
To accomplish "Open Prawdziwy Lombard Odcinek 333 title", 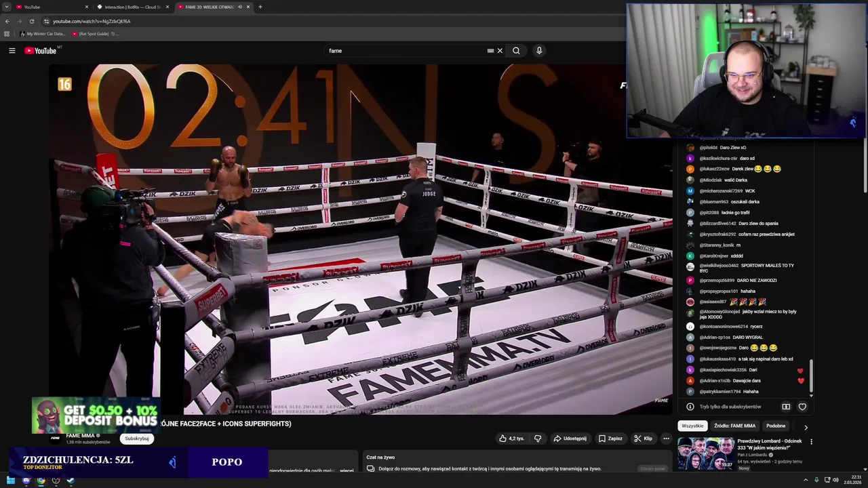I will click(769, 445).
